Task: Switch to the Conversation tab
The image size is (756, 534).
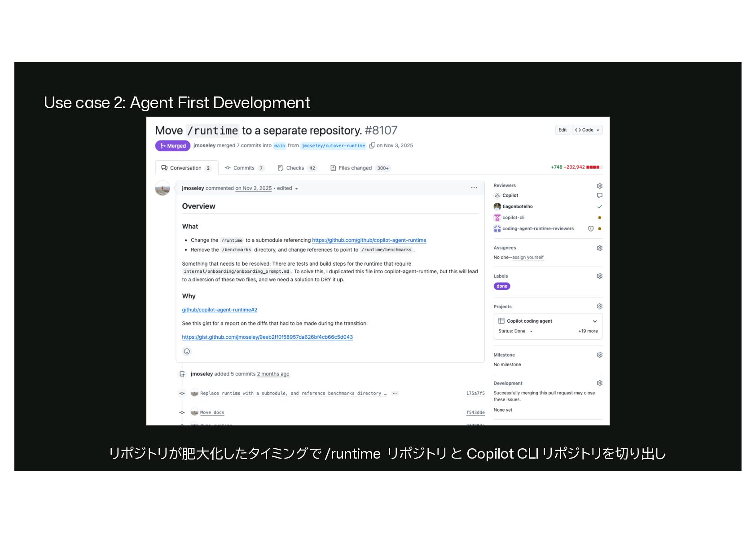Action: pos(186,168)
